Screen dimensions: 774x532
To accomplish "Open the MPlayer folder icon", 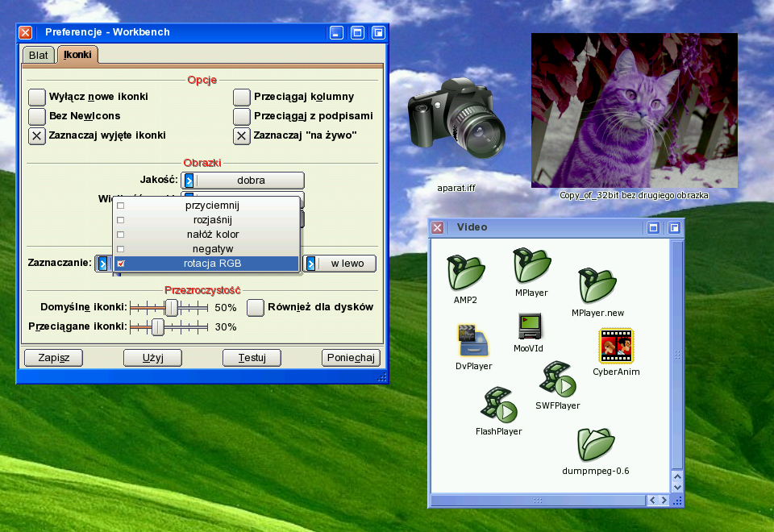I will (x=531, y=267).
